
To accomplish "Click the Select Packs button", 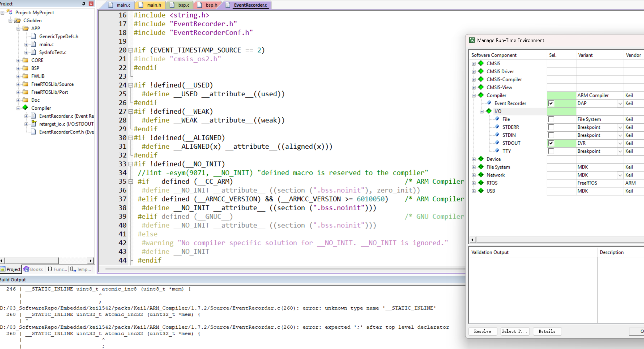I will point(514,331).
